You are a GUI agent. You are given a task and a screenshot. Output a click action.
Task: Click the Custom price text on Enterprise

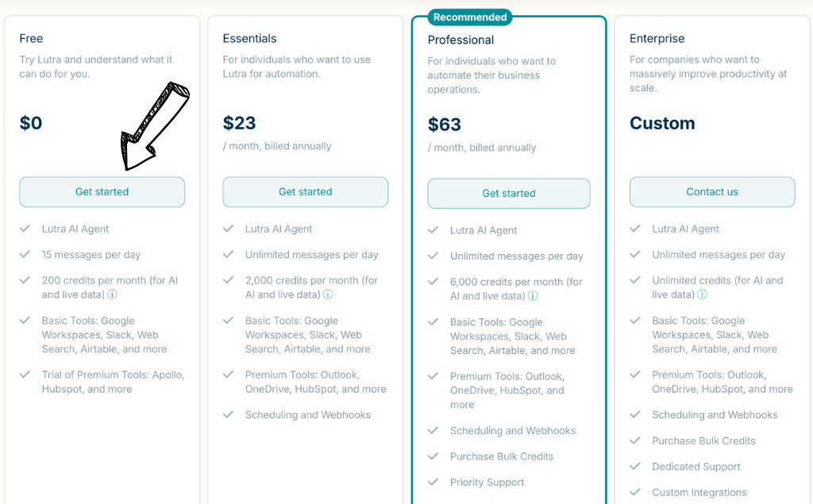pos(662,123)
